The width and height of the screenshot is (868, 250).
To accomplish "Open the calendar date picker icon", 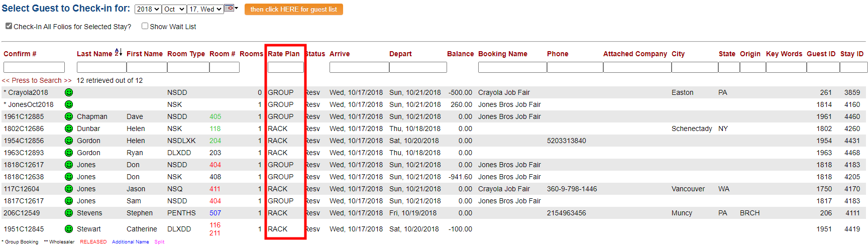I will [x=229, y=8].
